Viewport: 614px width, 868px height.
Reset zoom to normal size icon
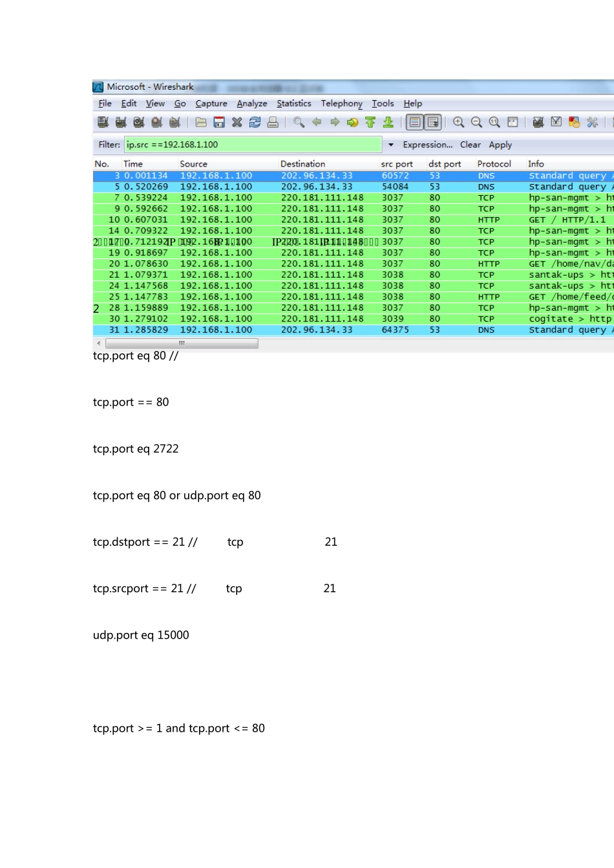point(495,122)
